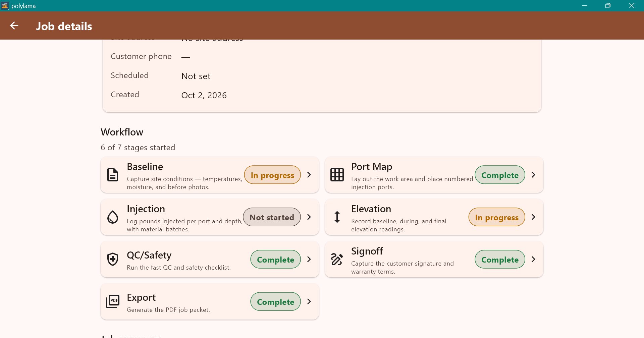Click the 6 of 7 stages started text
This screenshot has height=338, width=644.
coord(138,148)
